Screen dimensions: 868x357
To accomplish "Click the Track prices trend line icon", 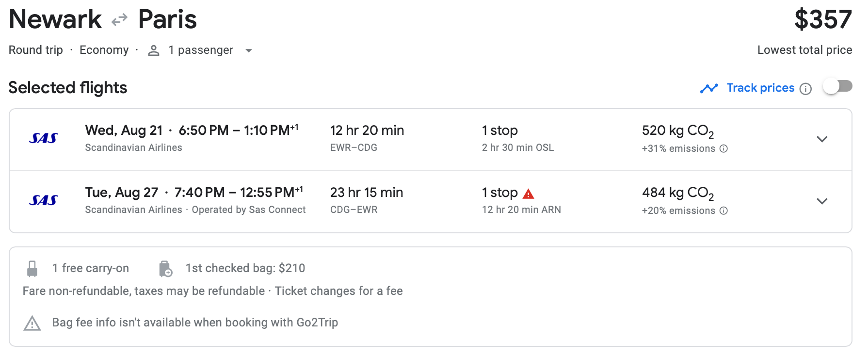I will (x=709, y=88).
